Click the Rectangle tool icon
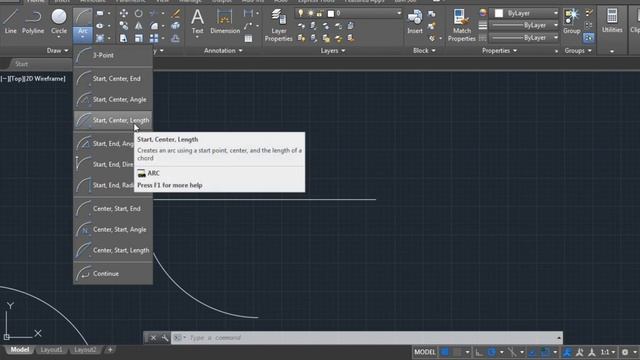The height and width of the screenshot is (360, 640). click(100, 13)
